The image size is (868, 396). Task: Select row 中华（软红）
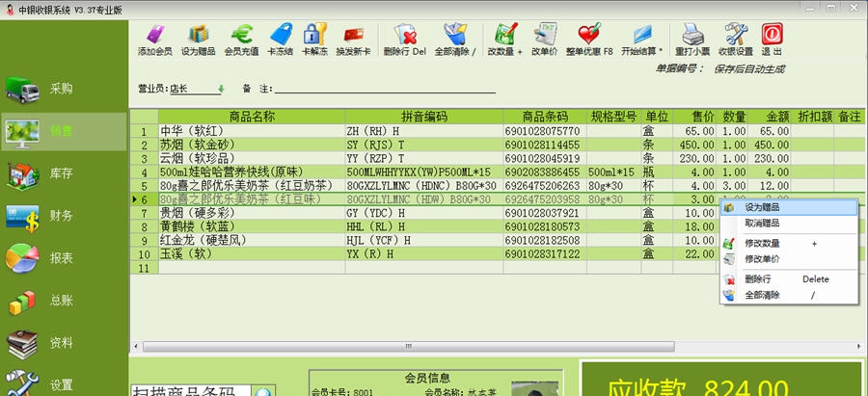[x=497, y=131]
